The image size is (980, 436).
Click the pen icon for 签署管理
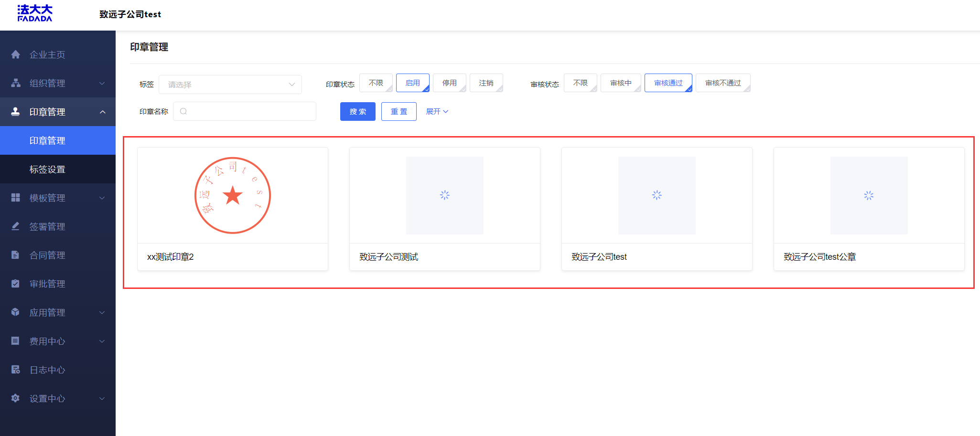[16, 226]
